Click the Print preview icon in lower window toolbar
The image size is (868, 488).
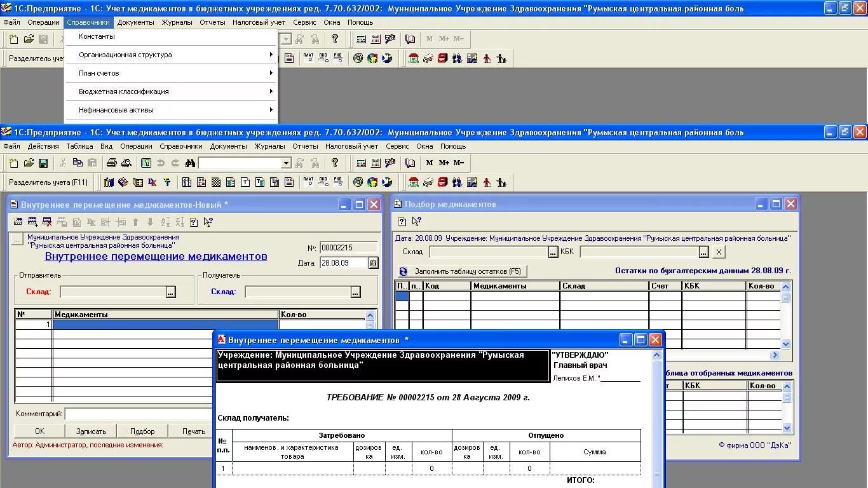[125, 163]
